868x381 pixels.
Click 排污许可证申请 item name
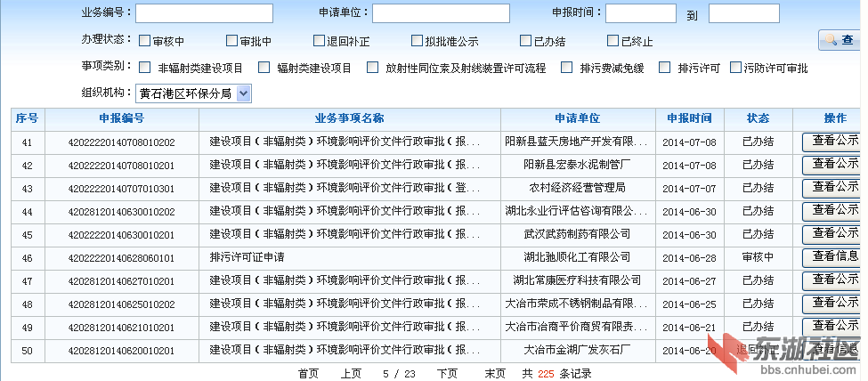[247, 257]
